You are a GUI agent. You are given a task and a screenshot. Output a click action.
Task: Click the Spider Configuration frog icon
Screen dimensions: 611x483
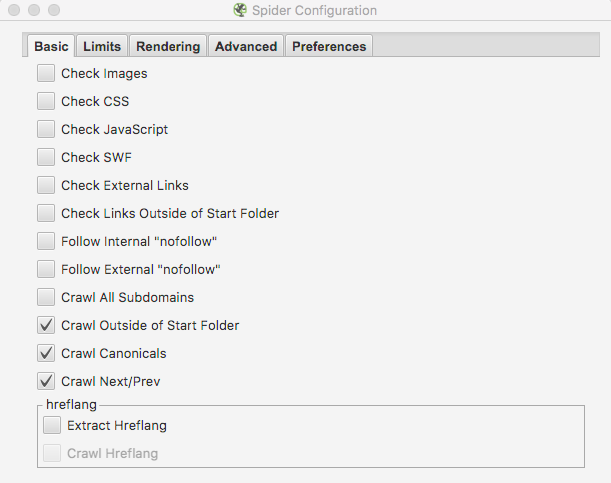coord(239,11)
